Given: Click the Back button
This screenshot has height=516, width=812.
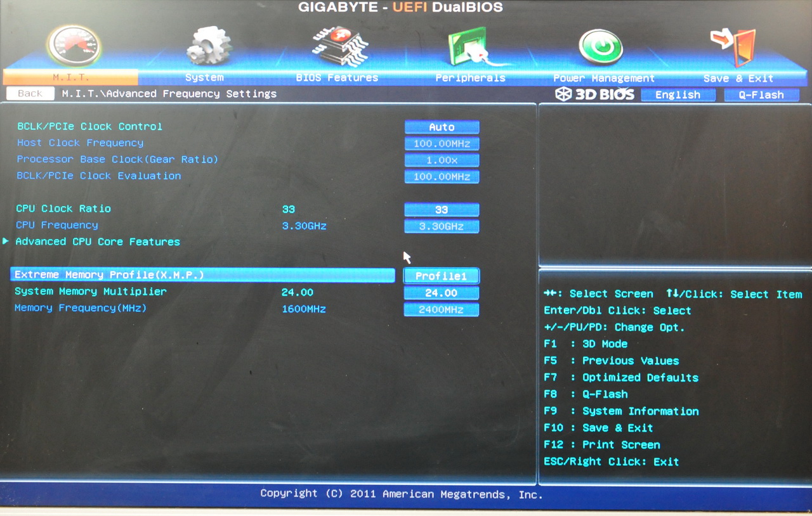Looking at the screenshot, I should click(x=30, y=93).
